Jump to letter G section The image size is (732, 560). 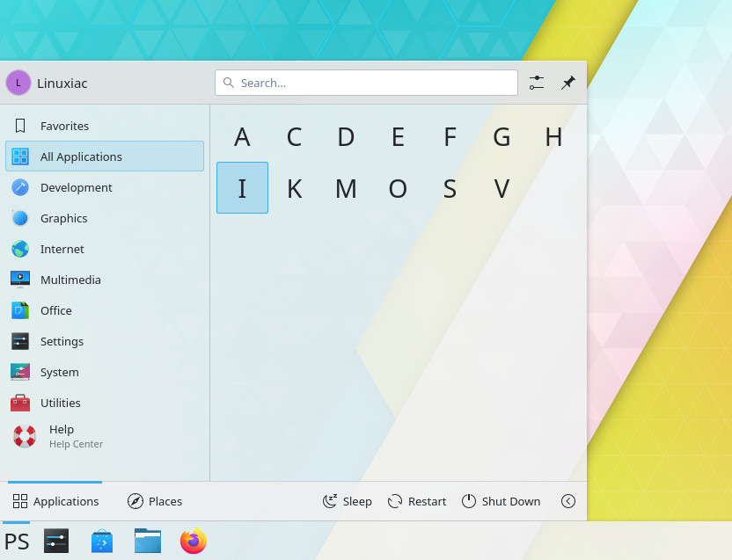coord(501,137)
